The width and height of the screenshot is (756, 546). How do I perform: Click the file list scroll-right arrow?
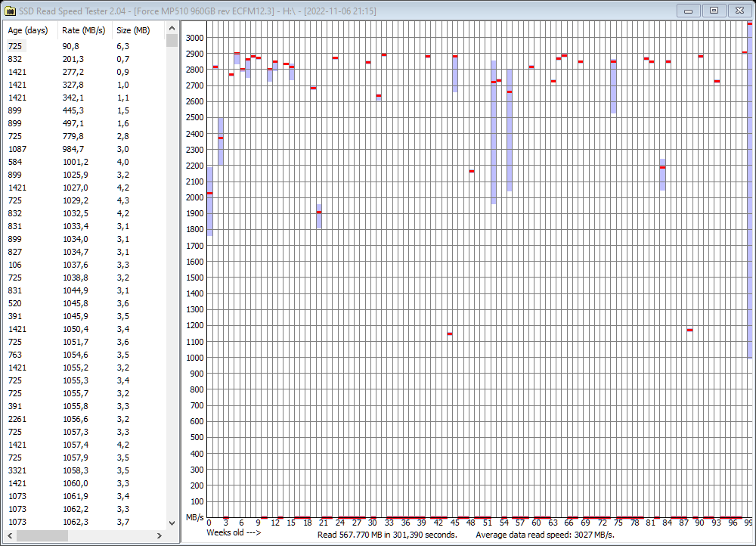pyautogui.click(x=160, y=535)
